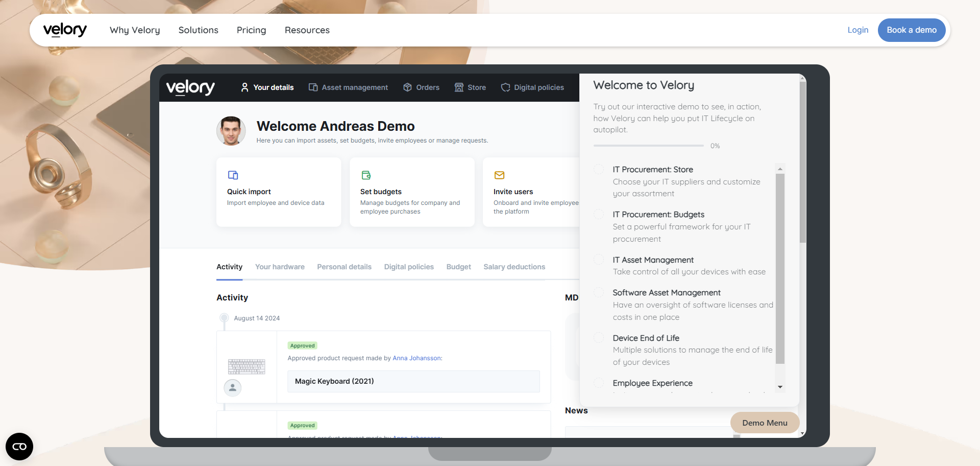Click the Quick import card icon

coord(233,175)
